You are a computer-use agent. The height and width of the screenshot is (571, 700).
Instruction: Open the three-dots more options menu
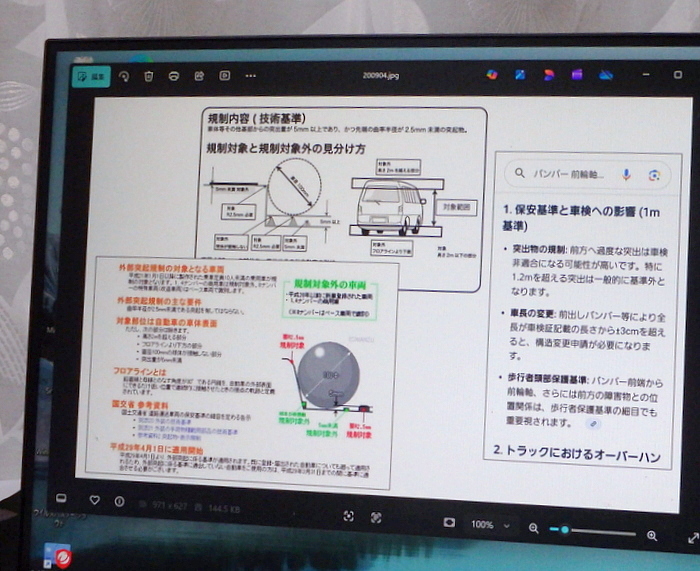tap(251, 75)
